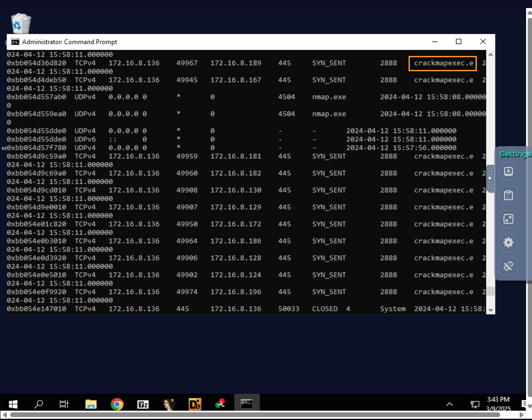Collapse the Settings side panel handle
Image resolution: width=532 pixels, height=420 pixels.
(490, 178)
